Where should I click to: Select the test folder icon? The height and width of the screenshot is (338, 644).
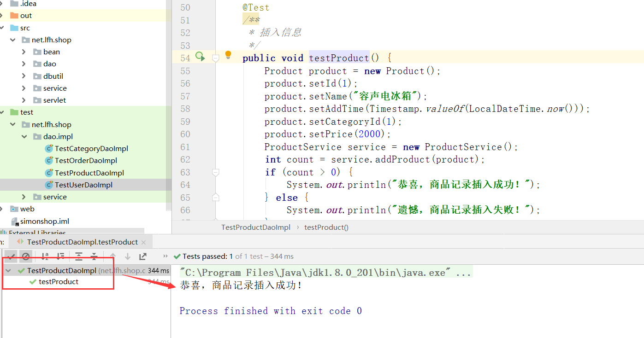point(14,112)
